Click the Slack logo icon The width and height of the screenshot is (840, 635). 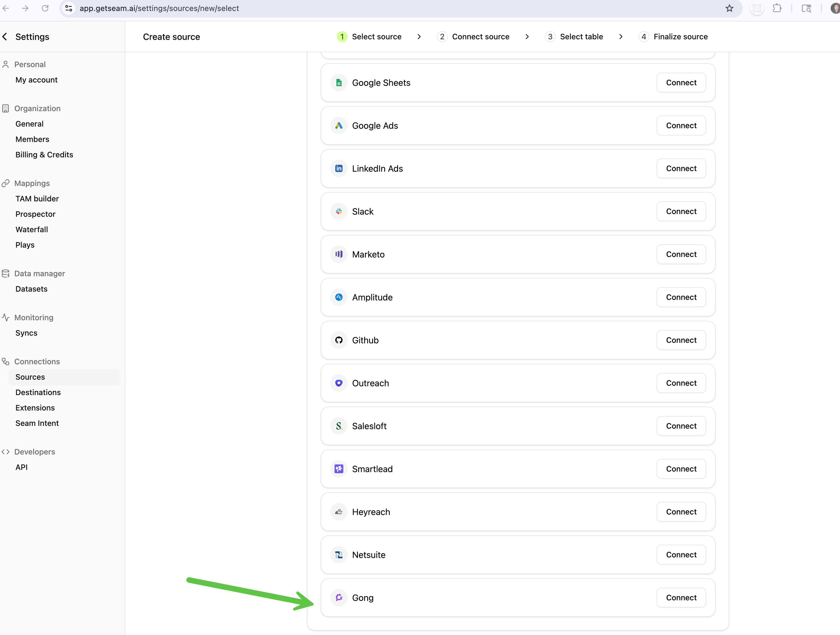(x=339, y=212)
